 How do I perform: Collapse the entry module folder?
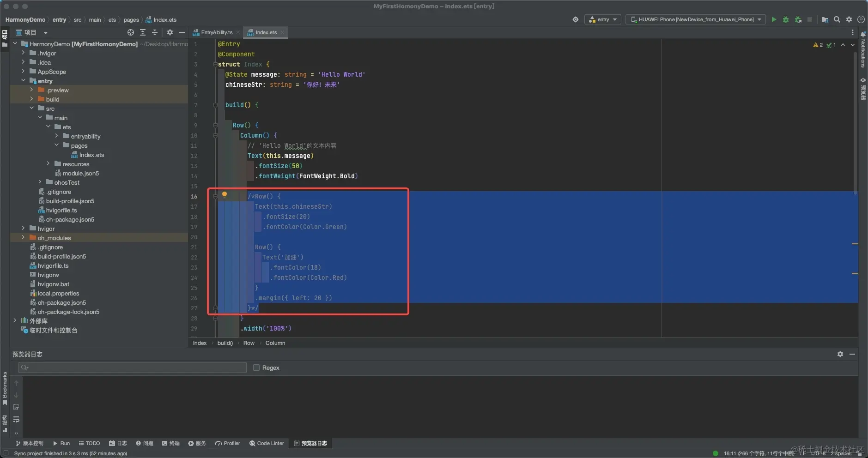click(x=23, y=81)
